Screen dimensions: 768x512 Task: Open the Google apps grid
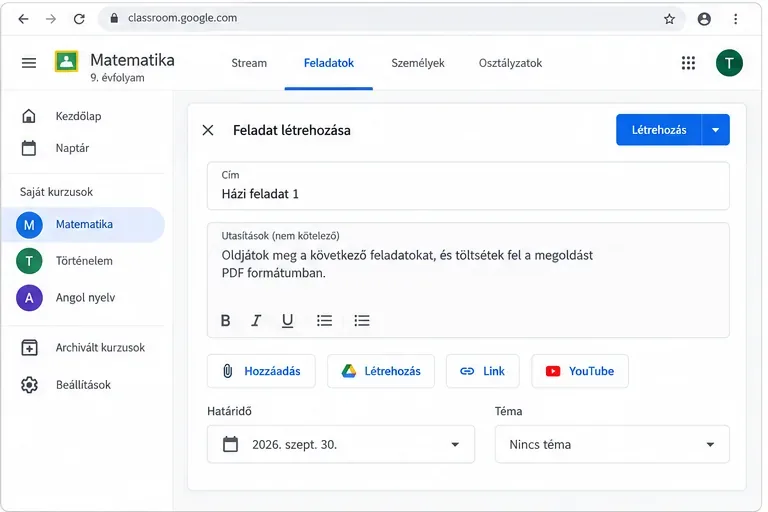coord(688,63)
